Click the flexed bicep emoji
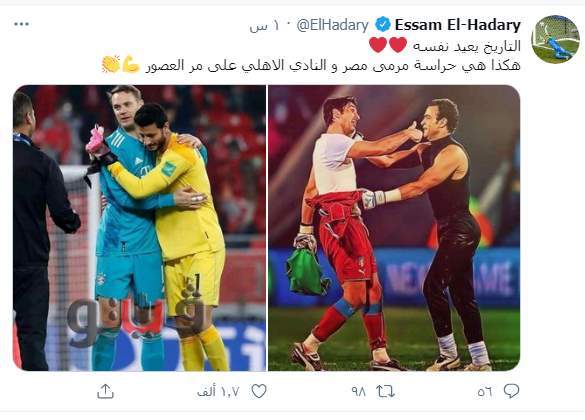 pos(131,64)
